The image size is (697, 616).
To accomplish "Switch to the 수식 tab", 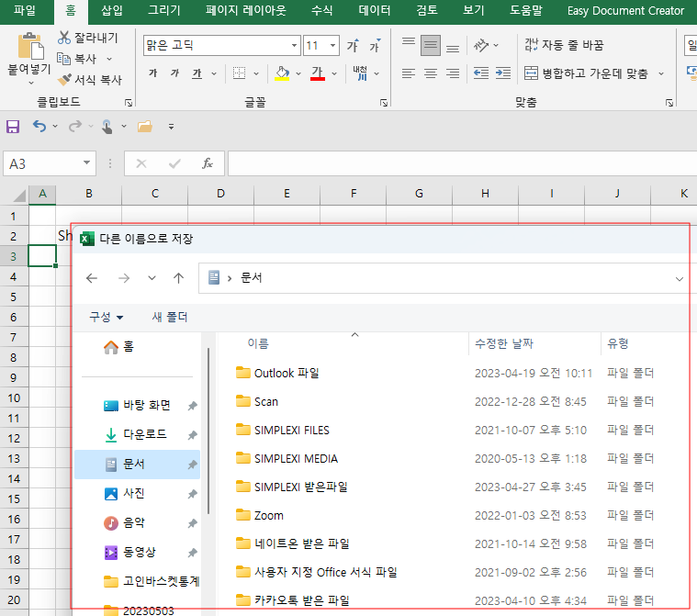I will click(x=321, y=10).
